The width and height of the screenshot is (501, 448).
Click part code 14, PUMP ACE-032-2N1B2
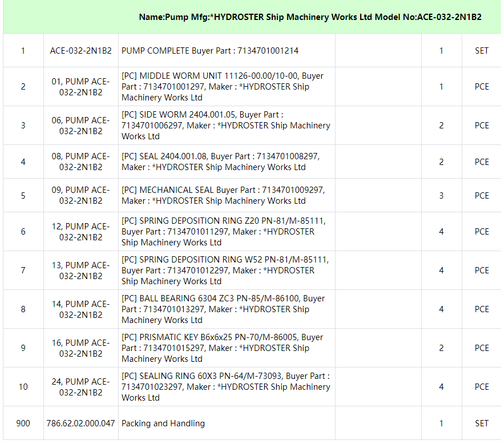click(80, 309)
